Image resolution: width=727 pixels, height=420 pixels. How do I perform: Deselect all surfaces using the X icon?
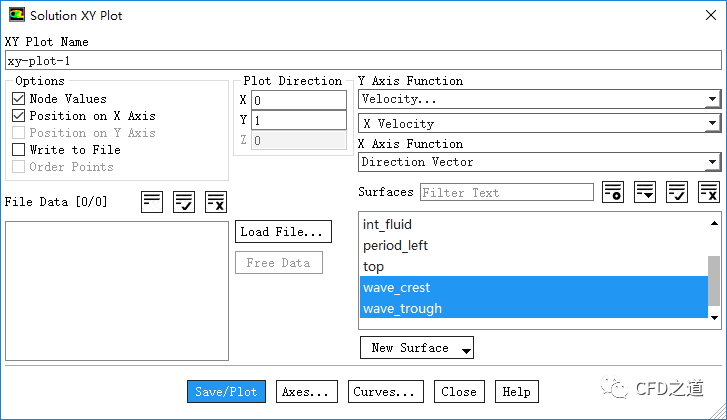tap(709, 192)
